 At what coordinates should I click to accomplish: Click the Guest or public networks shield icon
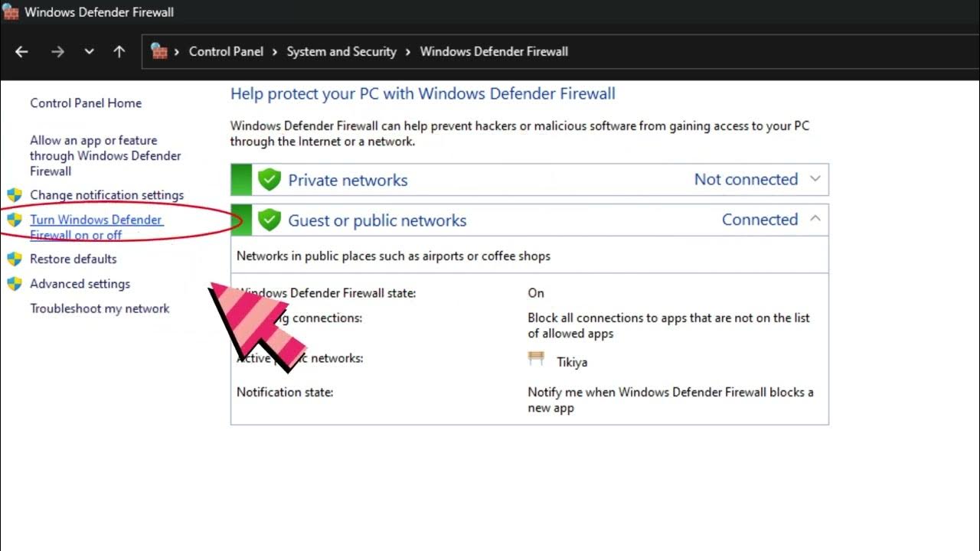pyautogui.click(x=269, y=220)
